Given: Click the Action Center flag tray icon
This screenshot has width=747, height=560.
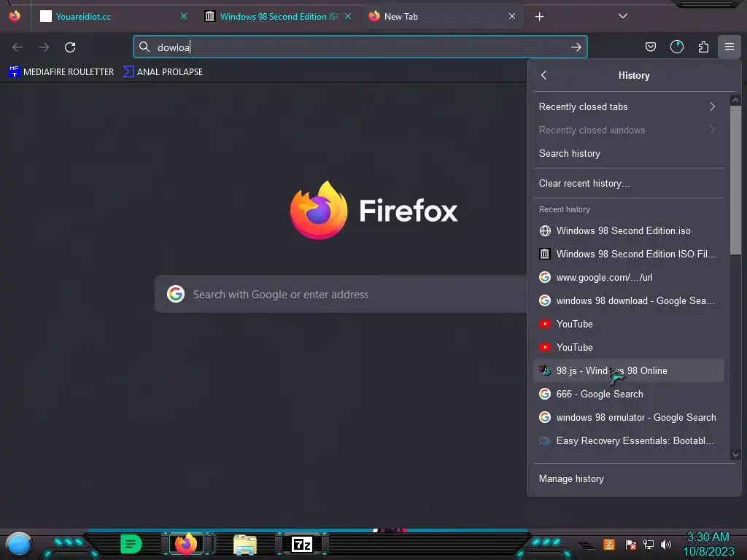Looking at the screenshot, I should click(631, 544).
